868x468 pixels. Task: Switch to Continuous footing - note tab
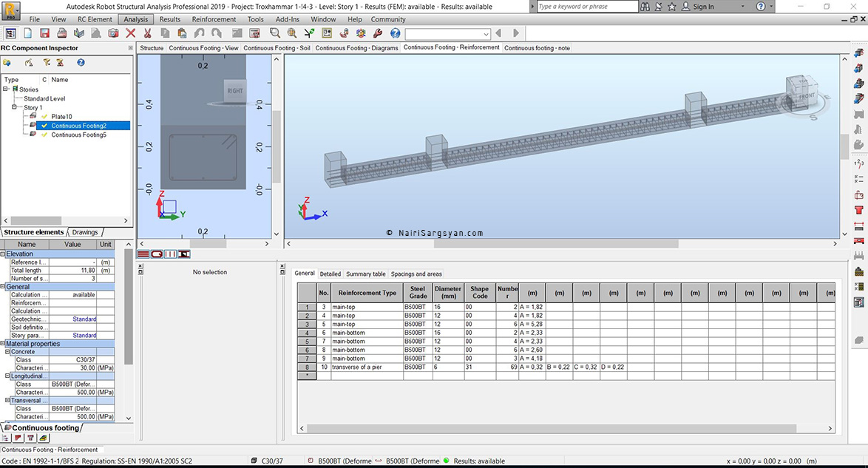pyautogui.click(x=537, y=48)
